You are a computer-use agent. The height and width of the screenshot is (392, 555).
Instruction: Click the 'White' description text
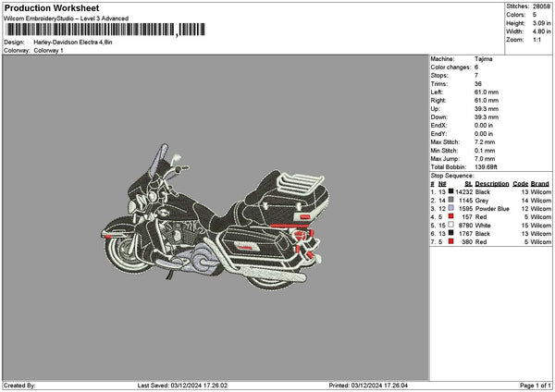(x=483, y=226)
